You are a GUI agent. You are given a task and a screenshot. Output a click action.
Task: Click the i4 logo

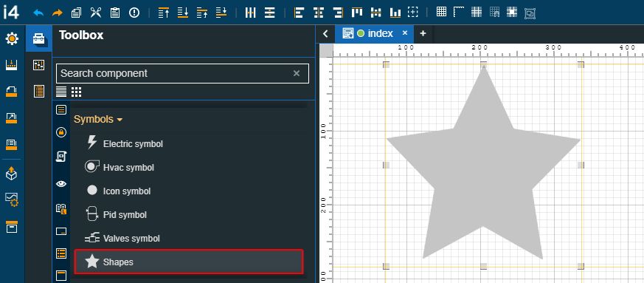pos(11,12)
